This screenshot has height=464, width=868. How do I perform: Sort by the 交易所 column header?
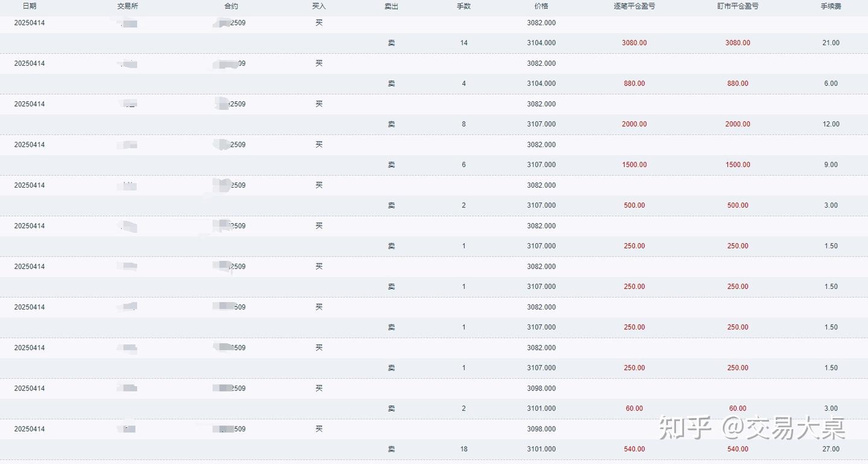coord(127,6)
